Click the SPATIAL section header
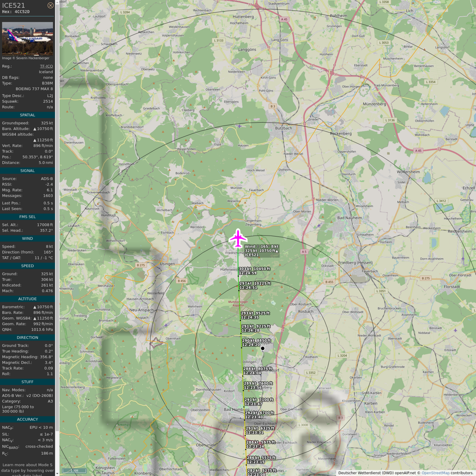The height and width of the screenshot is (476, 476). point(27,115)
